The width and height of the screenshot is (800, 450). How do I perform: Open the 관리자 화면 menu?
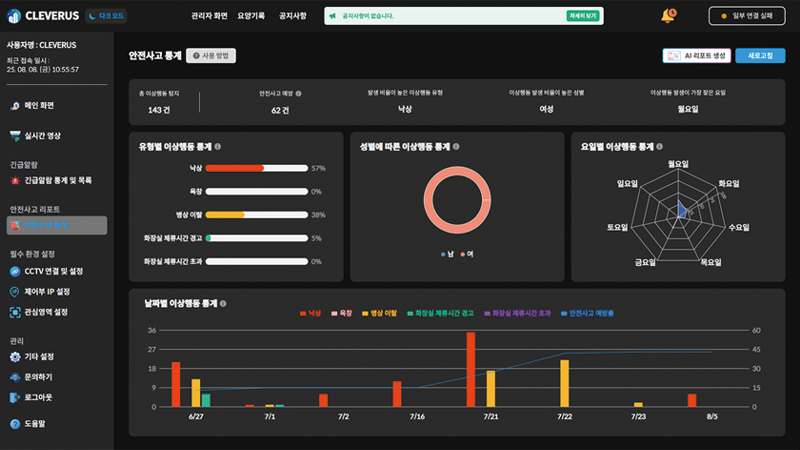tap(211, 16)
